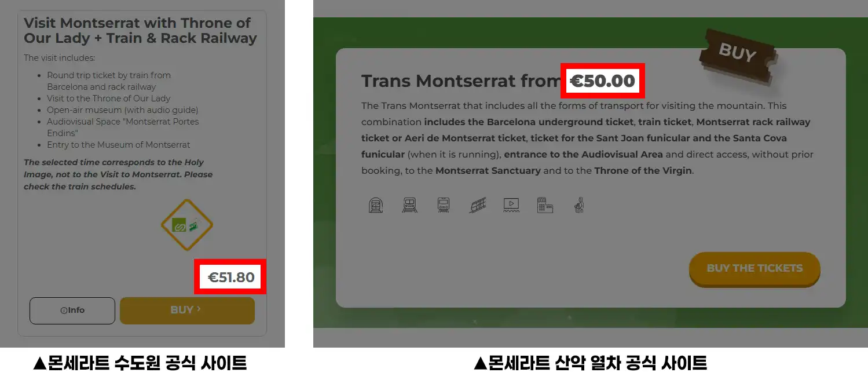The image size is (868, 376).
Task: Click the audiovisual video play icon
Action: point(511,205)
